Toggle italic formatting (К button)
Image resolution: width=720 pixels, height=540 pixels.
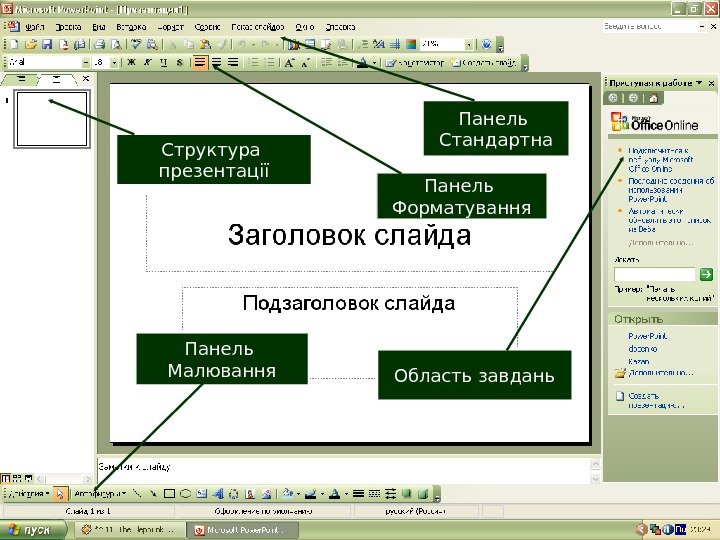click(x=147, y=62)
